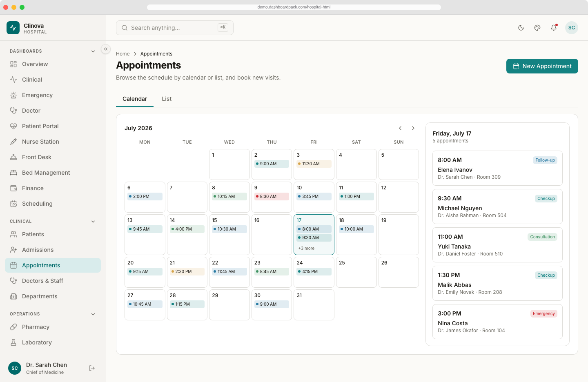This screenshot has width=588, height=382.
Task: Open Appointments in the sidebar
Action: [53, 265]
